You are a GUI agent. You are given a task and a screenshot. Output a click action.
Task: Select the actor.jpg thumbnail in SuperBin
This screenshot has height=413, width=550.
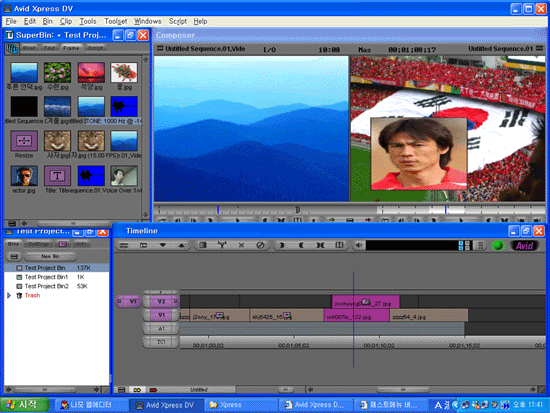[x=24, y=176]
